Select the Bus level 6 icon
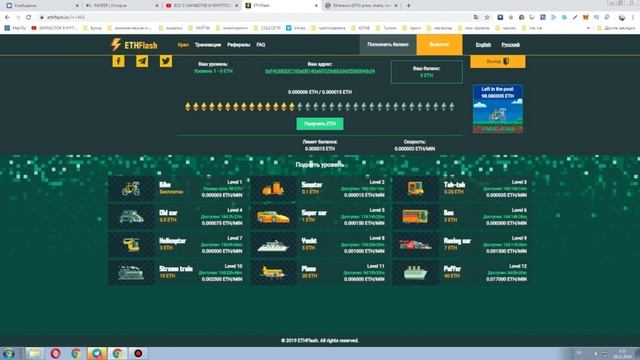The height and width of the screenshot is (360, 640). (415, 216)
